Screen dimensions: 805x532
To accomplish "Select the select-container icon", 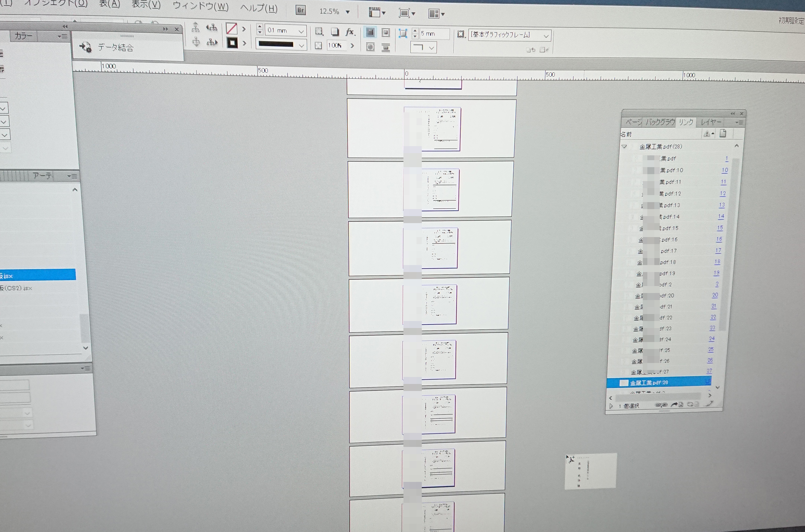I will [195, 27].
